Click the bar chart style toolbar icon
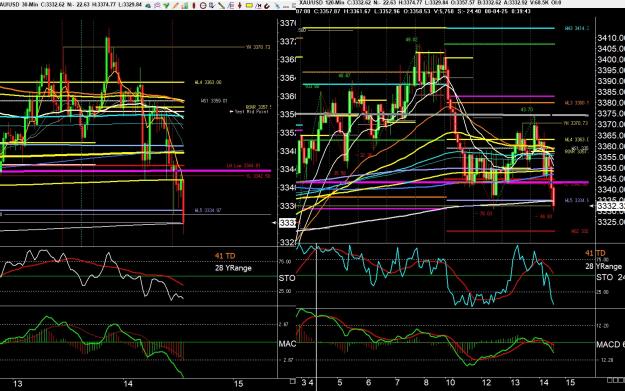 coord(185,6)
